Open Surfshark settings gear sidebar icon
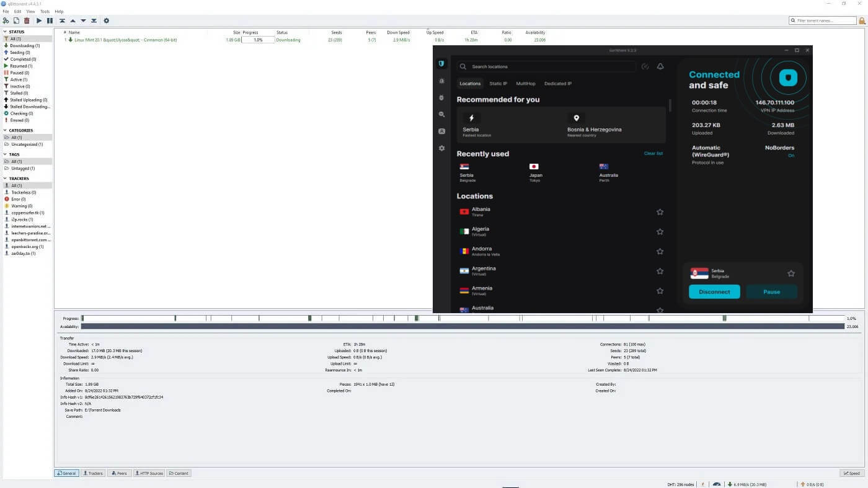This screenshot has width=868, height=488. 441,148
